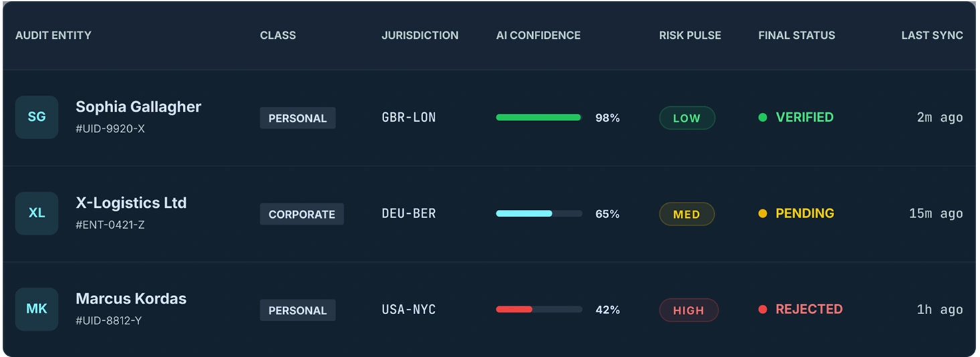Image resolution: width=980 pixels, height=357 pixels.
Task: Select the MED risk pulse badge
Action: point(687,214)
